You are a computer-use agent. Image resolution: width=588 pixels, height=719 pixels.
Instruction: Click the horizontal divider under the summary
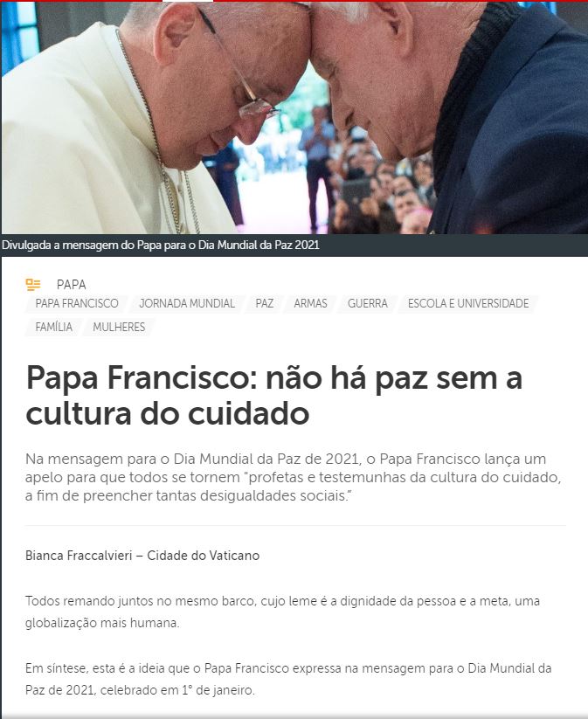tap(295, 526)
